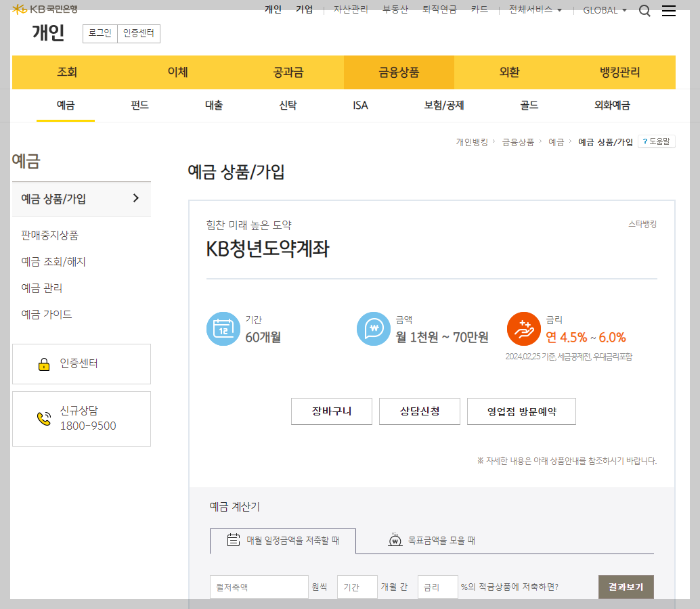The width and height of the screenshot is (700, 609).
Task: Focus the 금리 input field
Action: coord(438,587)
